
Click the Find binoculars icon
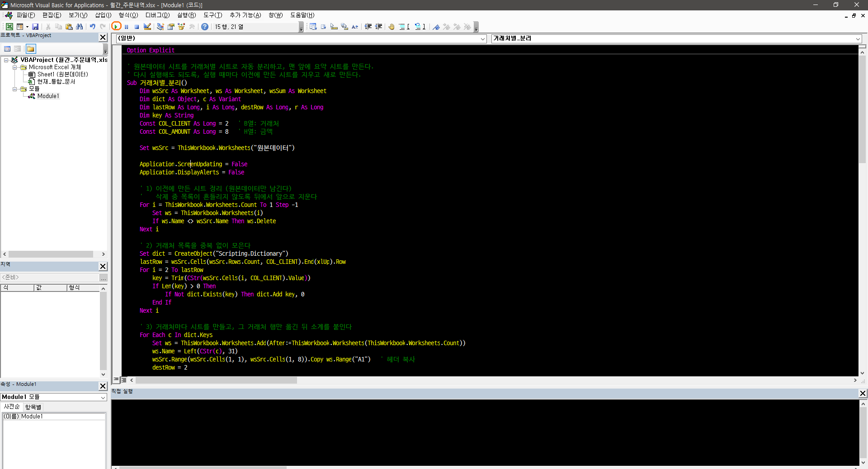click(x=80, y=27)
